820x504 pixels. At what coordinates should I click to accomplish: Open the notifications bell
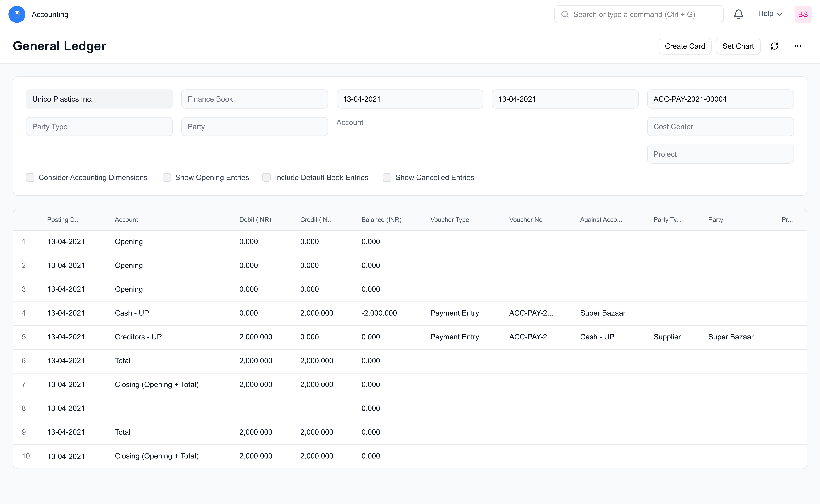(738, 14)
